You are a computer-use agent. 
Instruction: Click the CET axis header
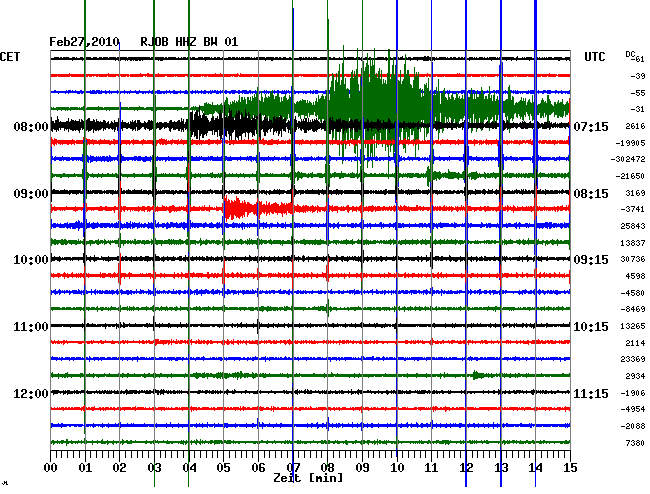[x=10, y=57]
